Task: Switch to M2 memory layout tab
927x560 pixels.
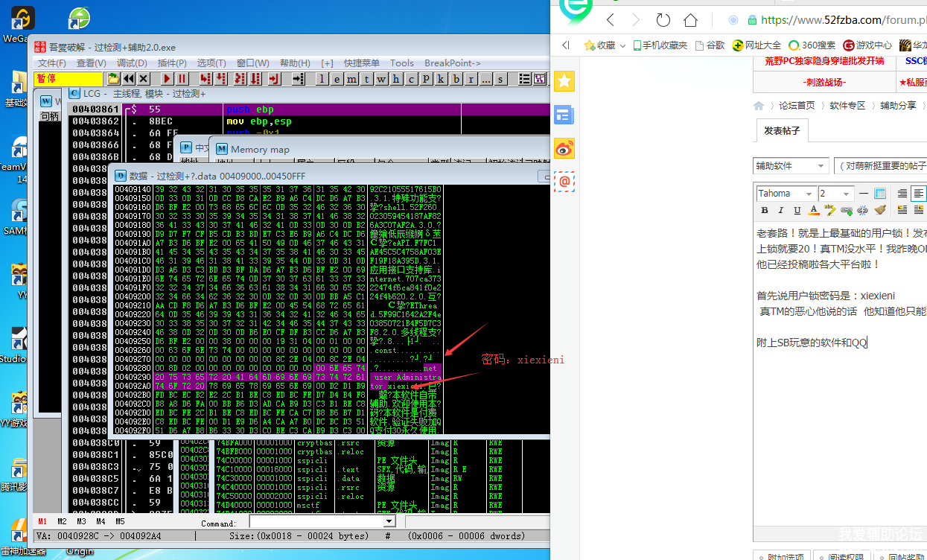Action: pos(62,521)
